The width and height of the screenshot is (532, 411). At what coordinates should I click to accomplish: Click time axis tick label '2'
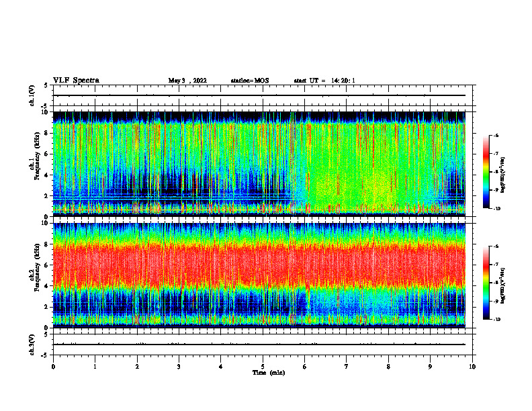[x=137, y=367]
